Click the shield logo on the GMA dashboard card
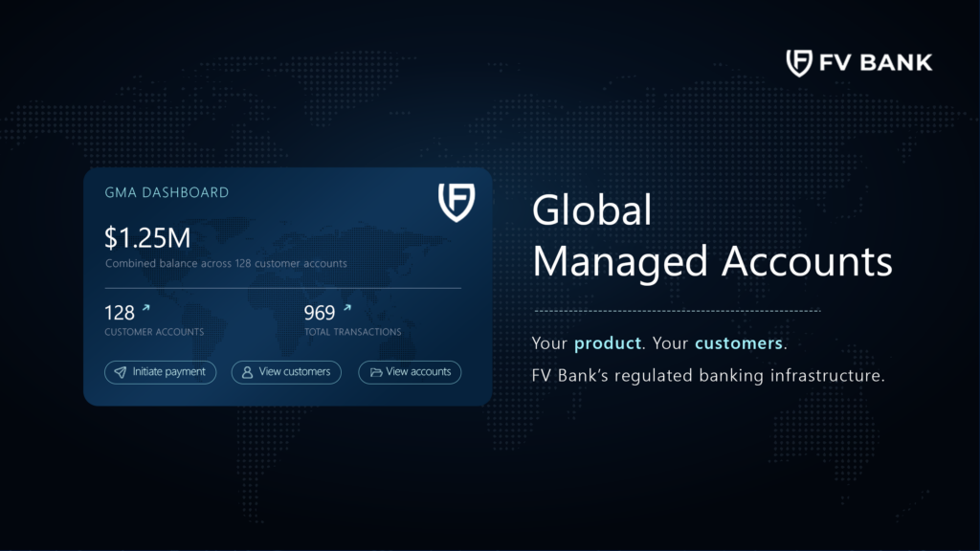Viewport: 980px width, 551px height. [457, 203]
